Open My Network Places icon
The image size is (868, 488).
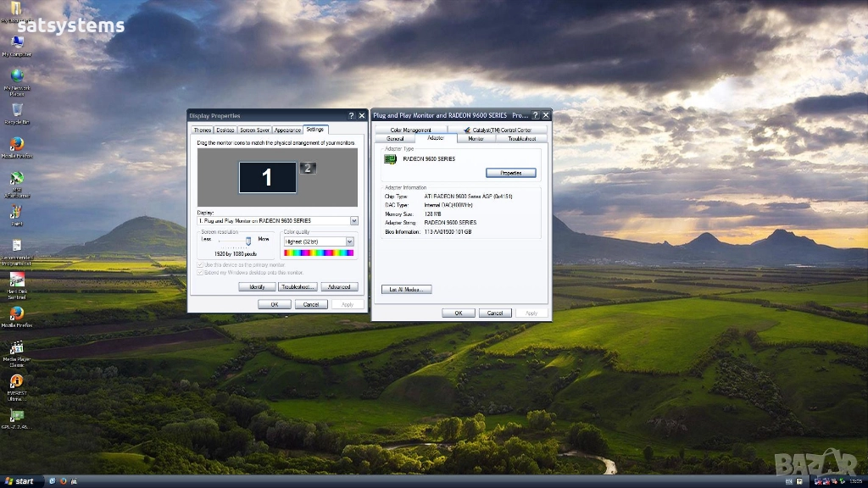tap(17, 76)
